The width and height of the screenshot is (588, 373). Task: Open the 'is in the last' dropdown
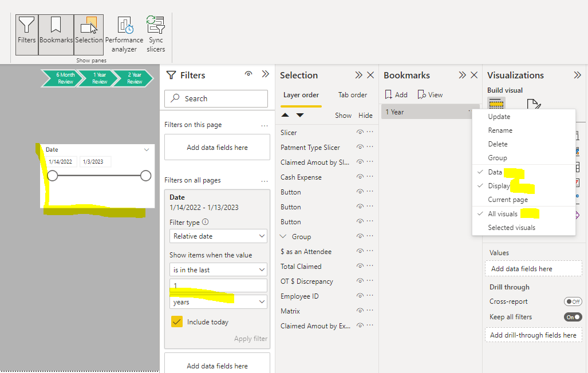218,270
